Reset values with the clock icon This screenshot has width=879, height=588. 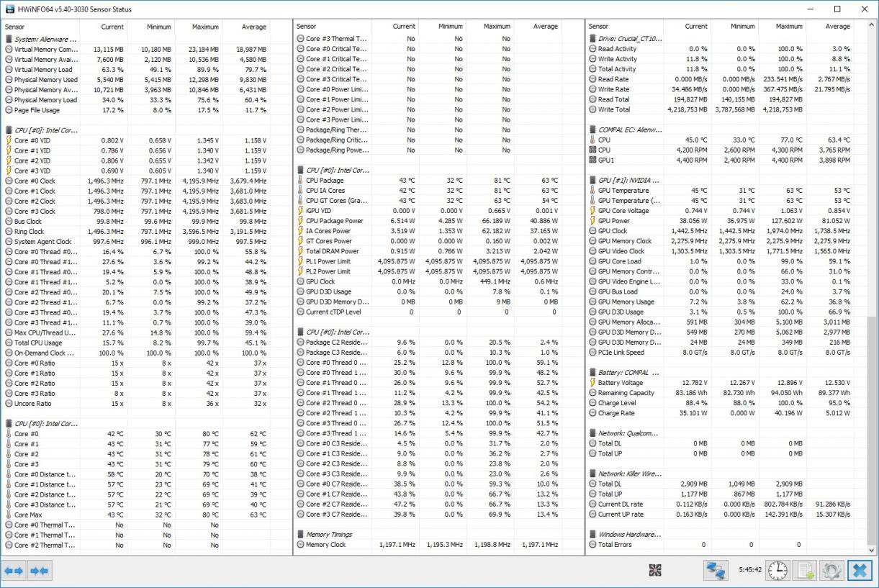click(777, 571)
